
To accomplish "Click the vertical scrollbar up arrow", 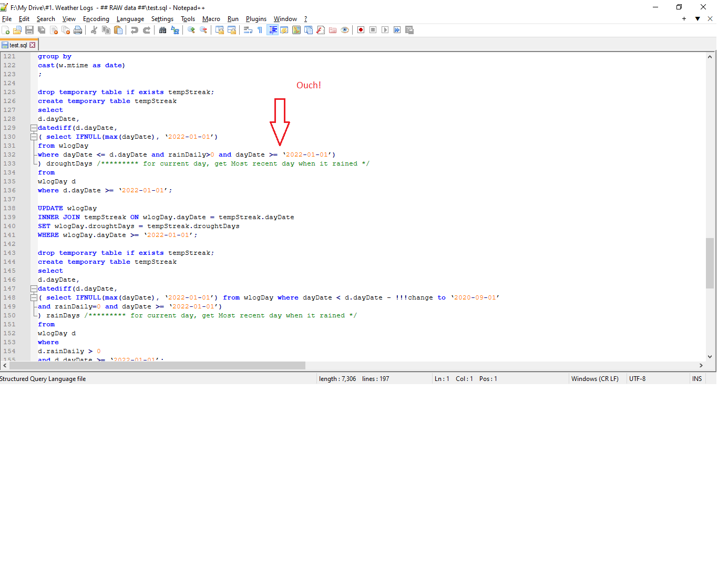I will [710, 57].
